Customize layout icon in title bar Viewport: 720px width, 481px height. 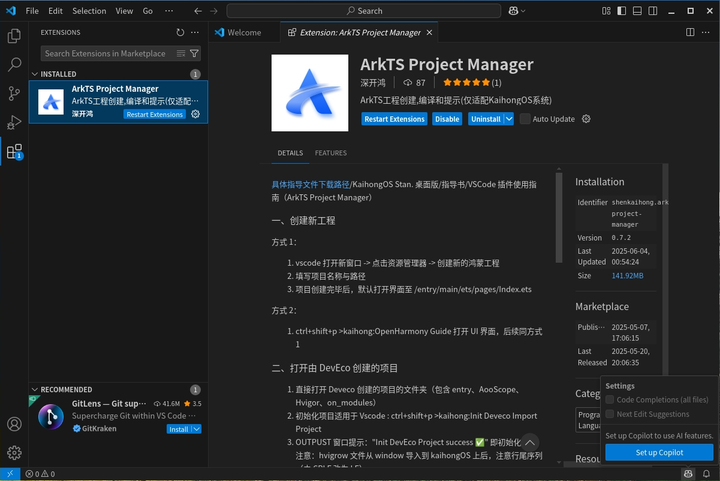click(606, 11)
